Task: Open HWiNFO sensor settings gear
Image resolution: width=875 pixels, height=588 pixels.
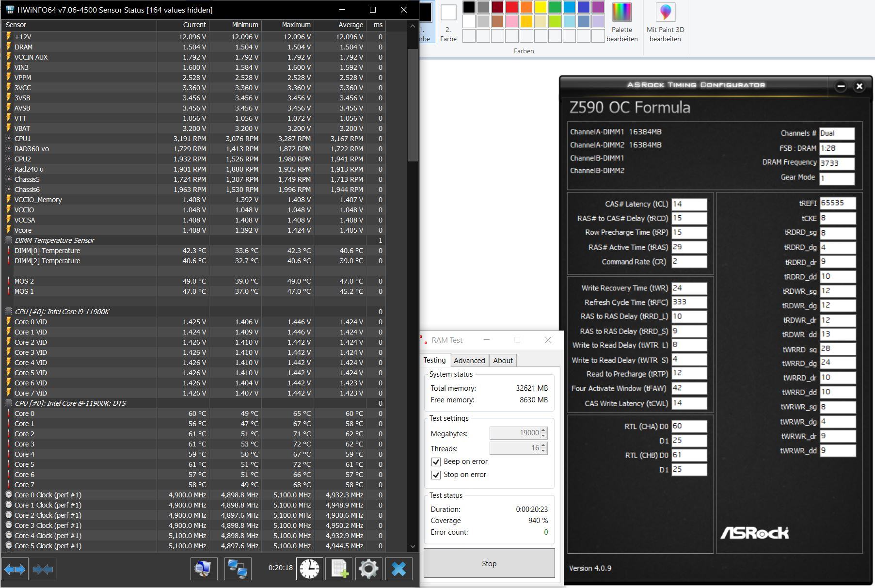Action: pos(368,569)
